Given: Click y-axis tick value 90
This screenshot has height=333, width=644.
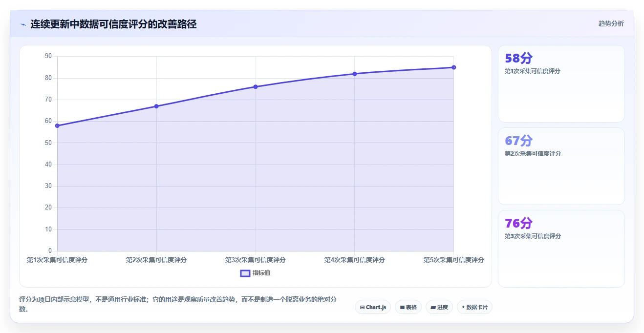Looking at the screenshot, I should coord(48,56).
